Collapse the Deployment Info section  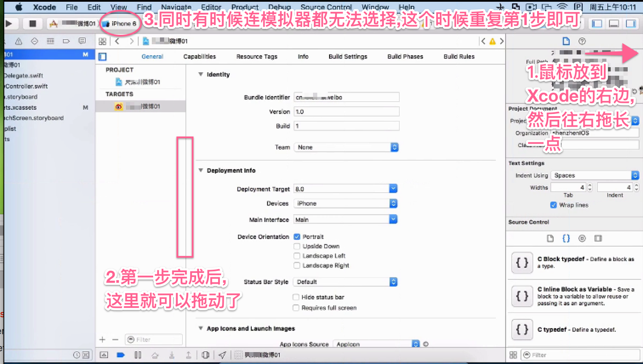tap(201, 171)
